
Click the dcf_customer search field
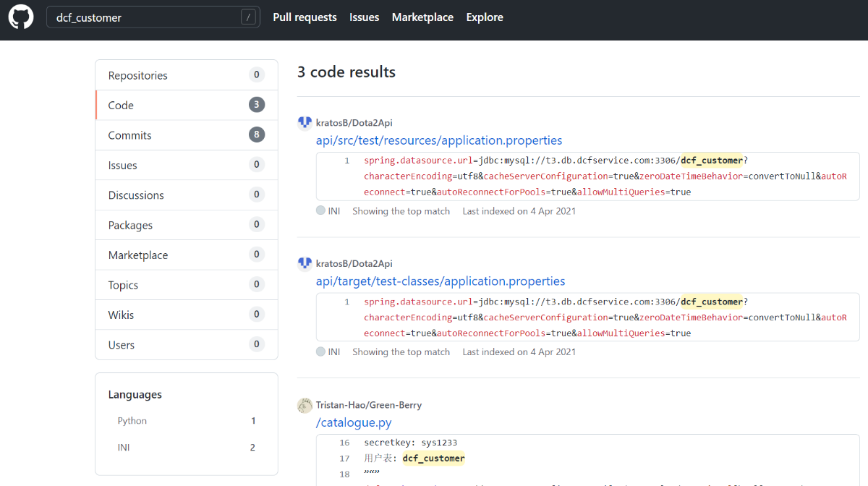pyautogui.click(x=145, y=17)
